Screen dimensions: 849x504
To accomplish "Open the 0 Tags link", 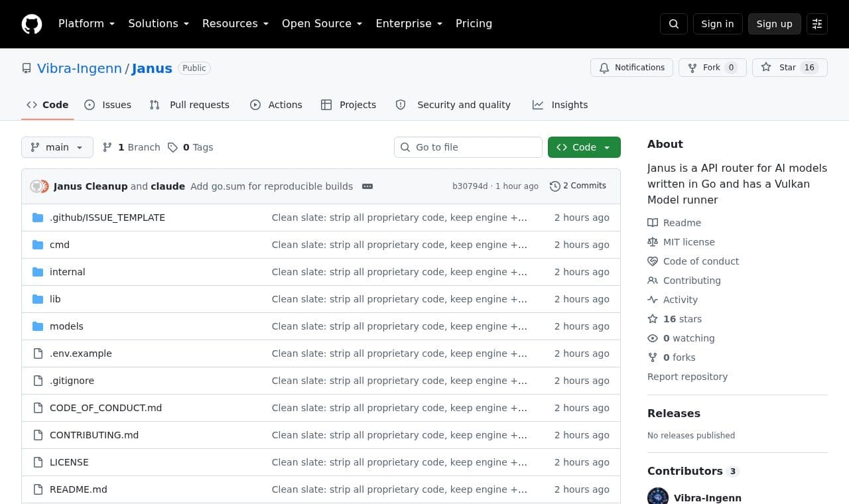I will point(190,147).
